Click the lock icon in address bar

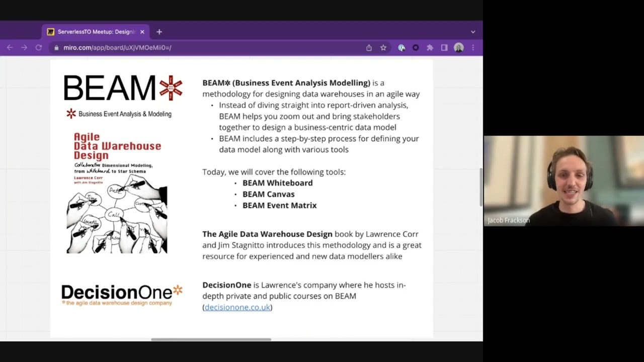[56, 48]
